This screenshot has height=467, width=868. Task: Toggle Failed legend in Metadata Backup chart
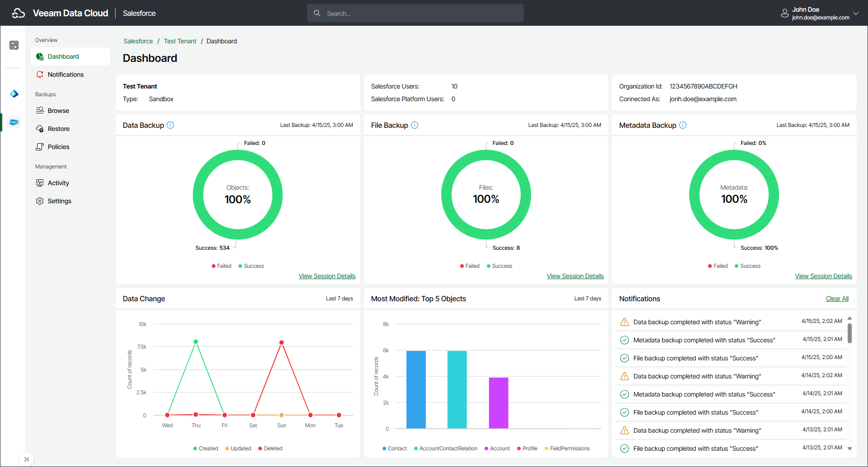pyautogui.click(x=718, y=266)
